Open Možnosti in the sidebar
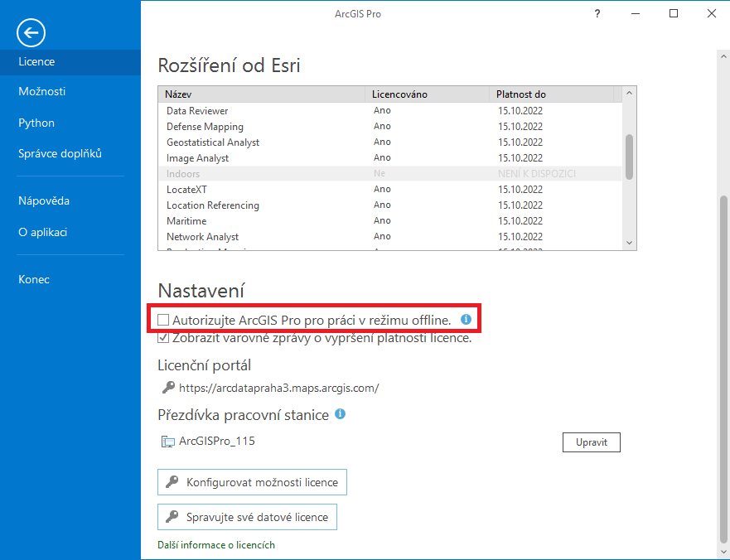The height and width of the screenshot is (560, 730). click(x=42, y=91)
